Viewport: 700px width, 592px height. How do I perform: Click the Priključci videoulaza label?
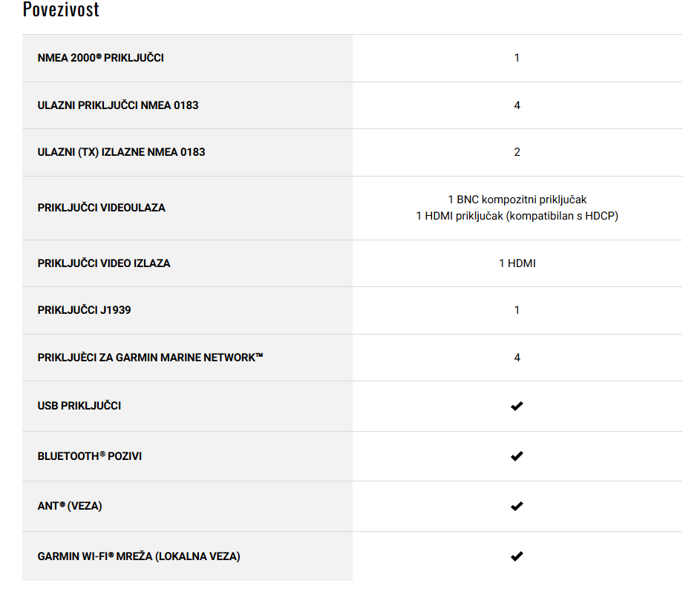102,208
